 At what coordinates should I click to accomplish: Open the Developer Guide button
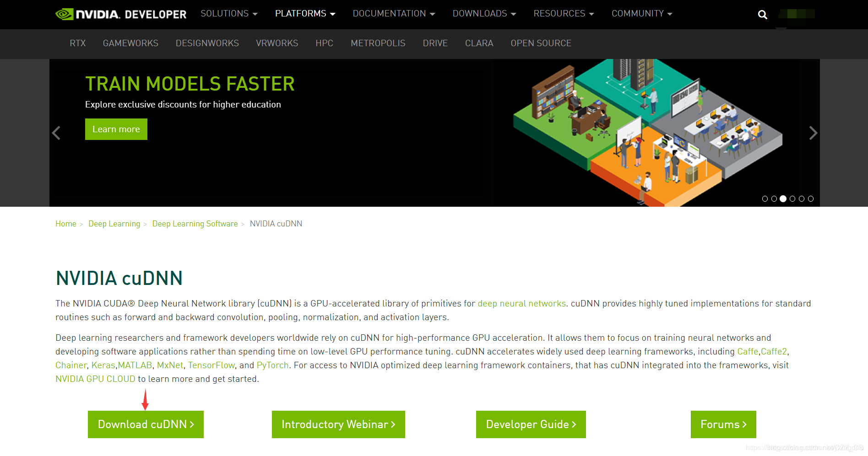tap(531, 424)
